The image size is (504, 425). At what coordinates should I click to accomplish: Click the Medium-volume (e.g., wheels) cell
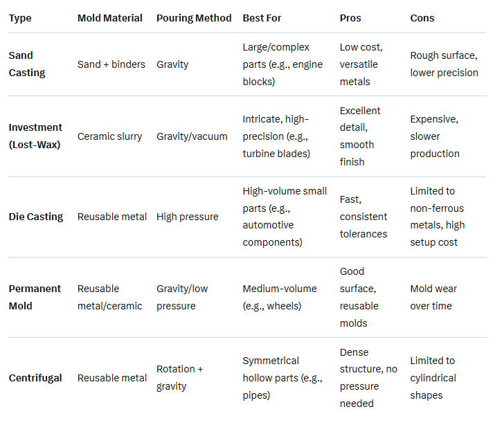(x=280, y=297)
